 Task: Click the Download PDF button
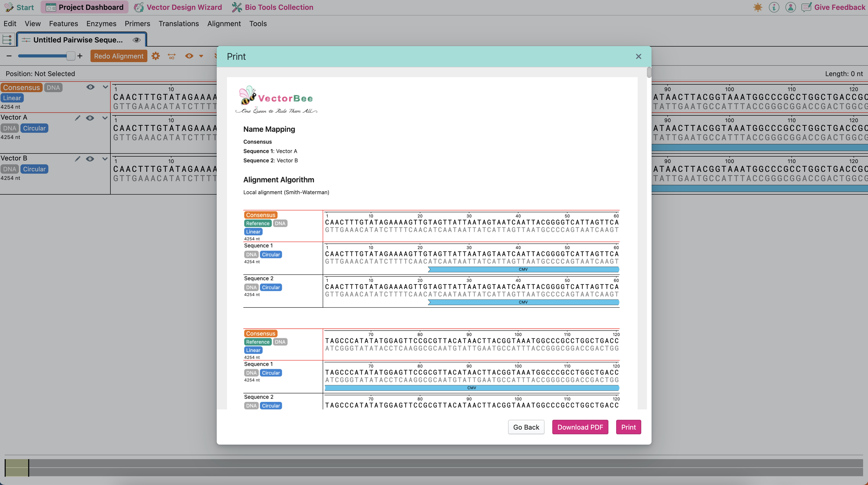[x=580, y=427]
